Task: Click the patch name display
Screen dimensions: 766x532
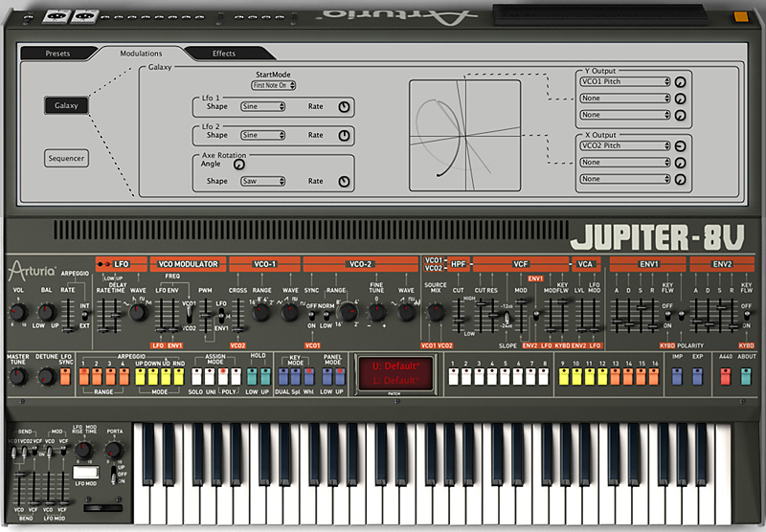Action: [395, 373]
